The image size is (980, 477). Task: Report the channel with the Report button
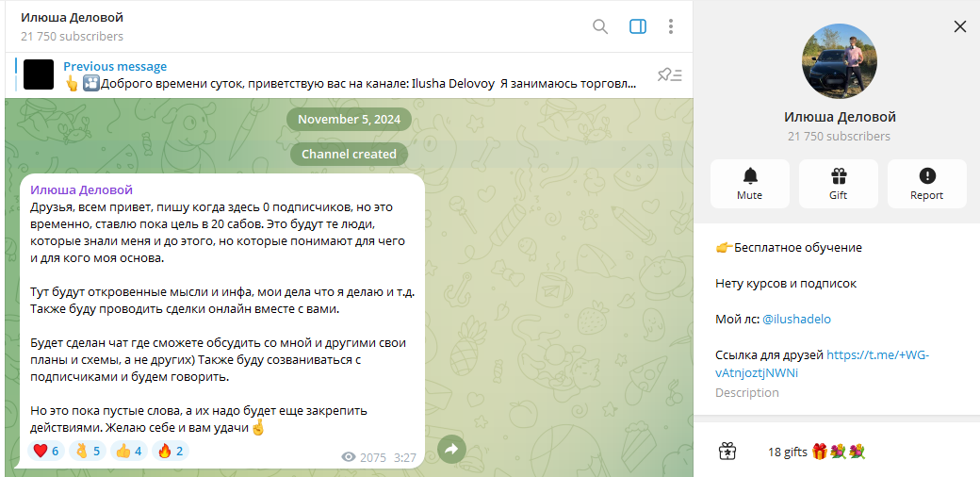[x=927, y=184]
